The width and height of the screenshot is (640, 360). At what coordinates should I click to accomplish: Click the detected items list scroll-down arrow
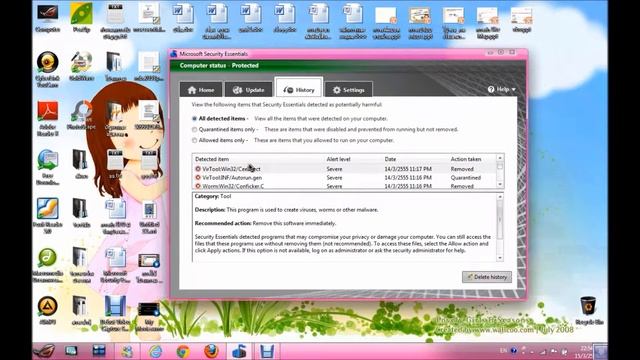coord(500,184)
